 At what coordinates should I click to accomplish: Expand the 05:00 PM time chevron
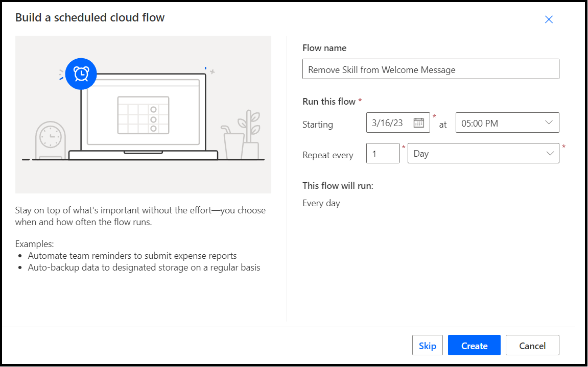click(x=549, y=123)
